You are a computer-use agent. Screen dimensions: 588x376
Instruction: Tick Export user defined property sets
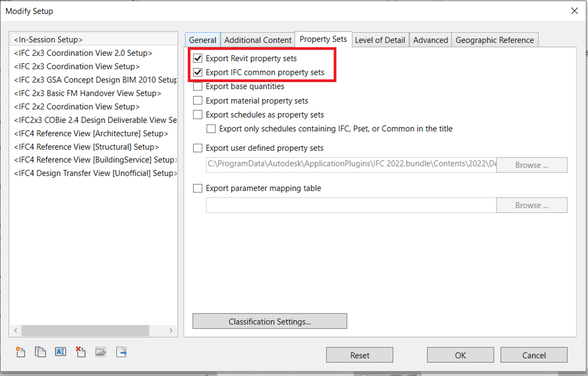[x=198, y=148]
